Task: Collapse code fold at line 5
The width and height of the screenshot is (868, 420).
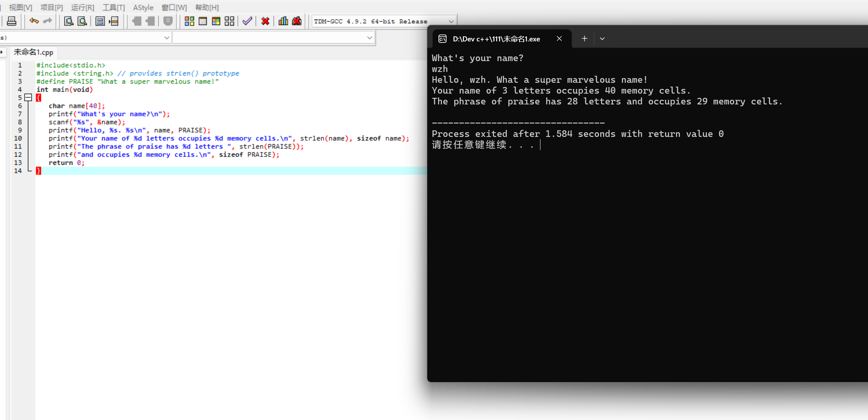Action: [x=28, y=97]
